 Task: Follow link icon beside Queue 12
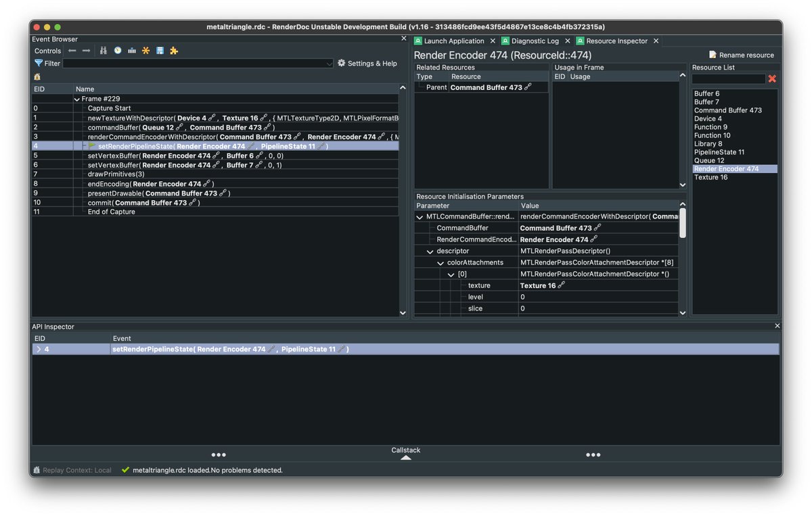click(x=179, y=127)
